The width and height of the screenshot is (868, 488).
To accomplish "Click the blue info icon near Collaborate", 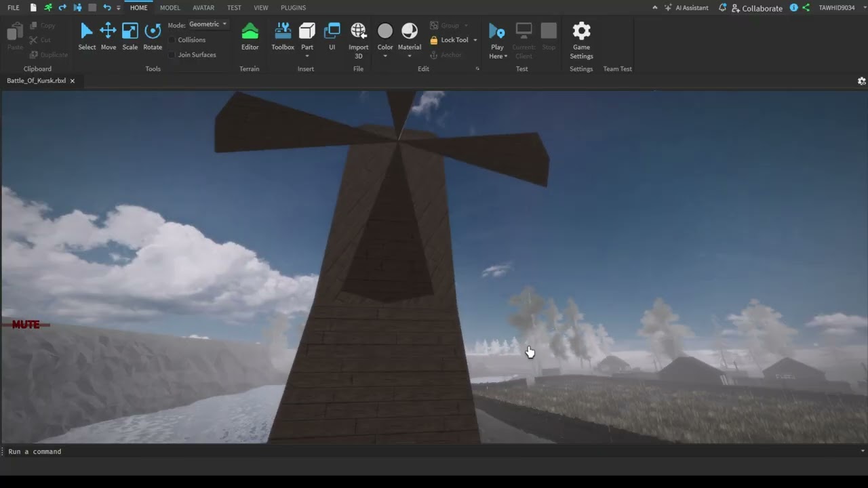I will pyautogui.click(x=794, y=7).
